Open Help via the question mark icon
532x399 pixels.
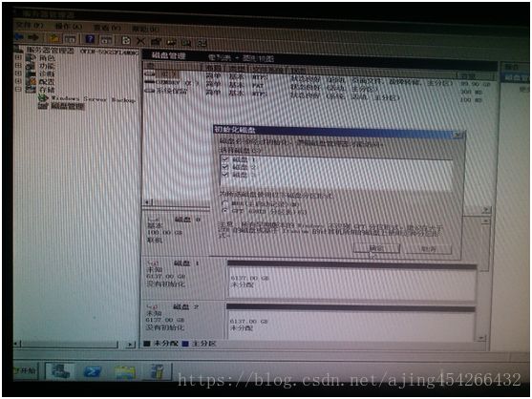pos(90,39)
